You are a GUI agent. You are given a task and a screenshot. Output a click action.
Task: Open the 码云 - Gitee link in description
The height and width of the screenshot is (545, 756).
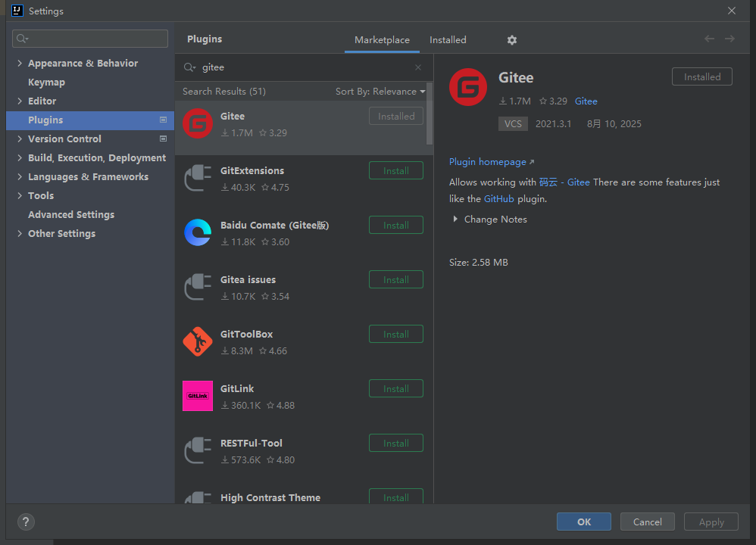click(564, 182)
